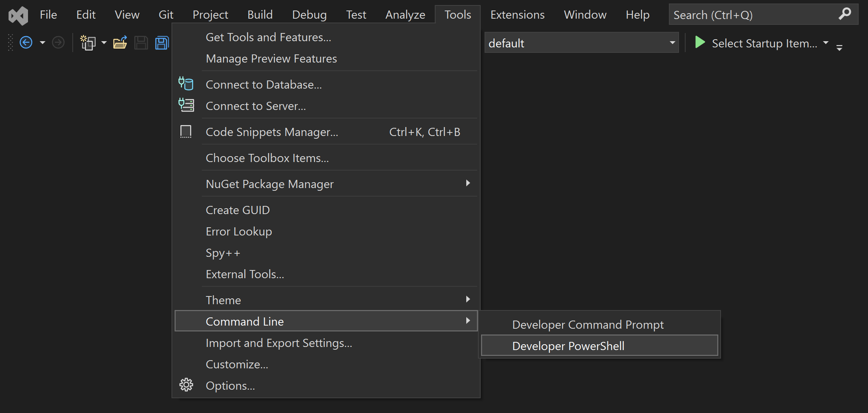
Task: Open the Select Startup Item dropdown arrow
Action: point(826,44)
